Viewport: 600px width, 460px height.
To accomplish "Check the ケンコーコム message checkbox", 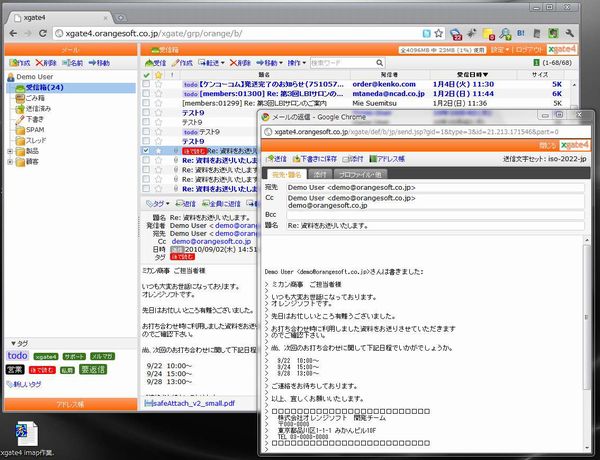I will click(146, 84).
